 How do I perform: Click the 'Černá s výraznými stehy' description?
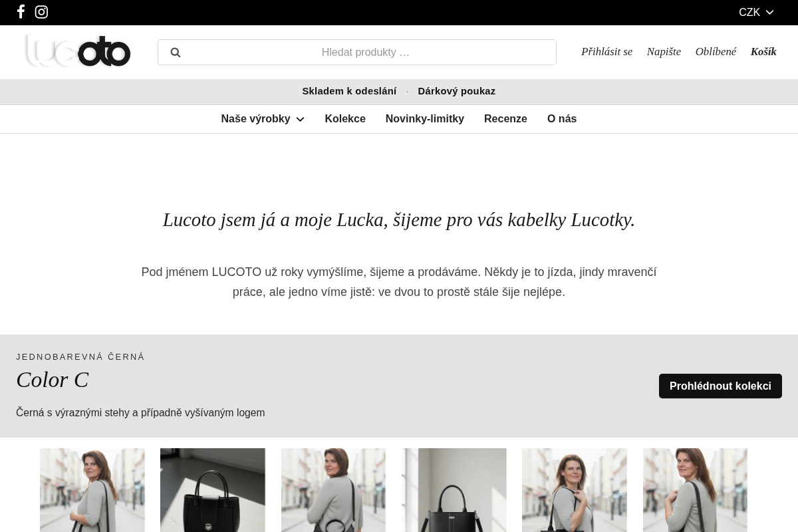point(140,413)
